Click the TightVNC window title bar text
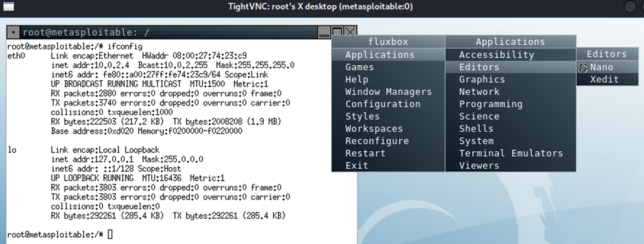644x244 pixels. [320, 6]
